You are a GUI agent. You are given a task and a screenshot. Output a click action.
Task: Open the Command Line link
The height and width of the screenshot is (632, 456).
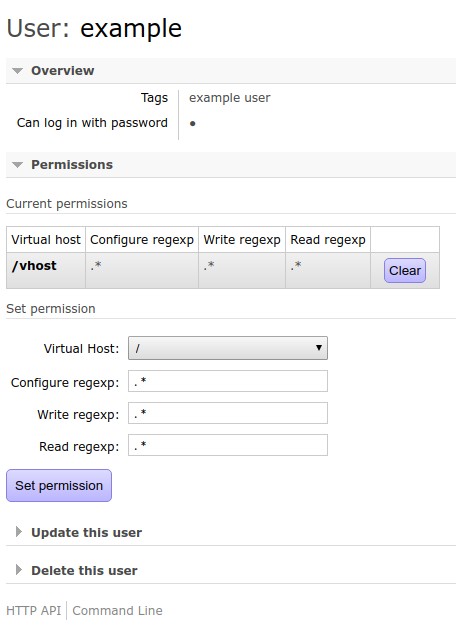[117, 610]
